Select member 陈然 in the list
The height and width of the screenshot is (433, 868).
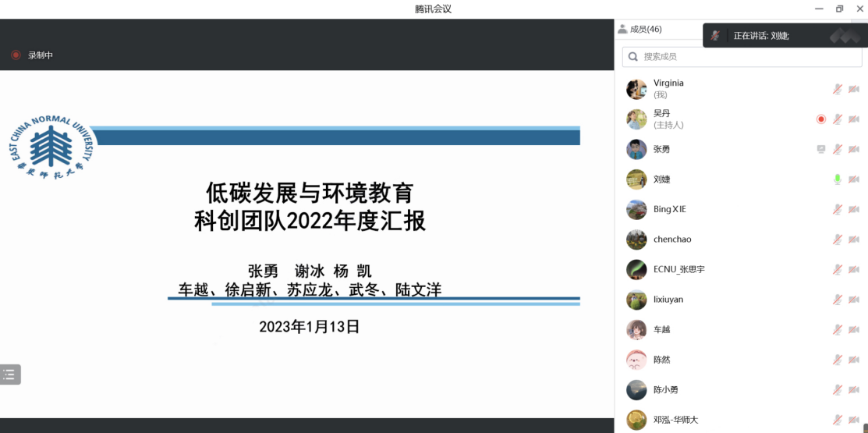pos(661,360)
